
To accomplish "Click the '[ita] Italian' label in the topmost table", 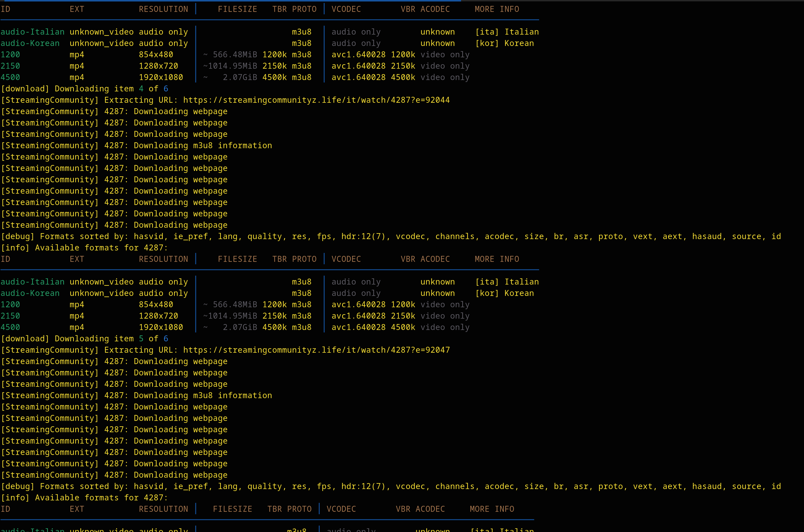I will click(x=507, y=32).
